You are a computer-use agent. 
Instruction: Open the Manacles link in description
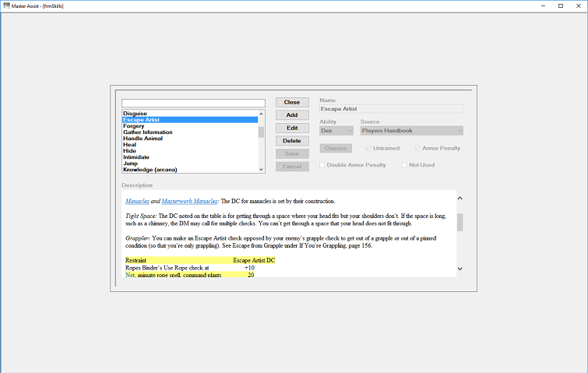(x=137, y=202)
